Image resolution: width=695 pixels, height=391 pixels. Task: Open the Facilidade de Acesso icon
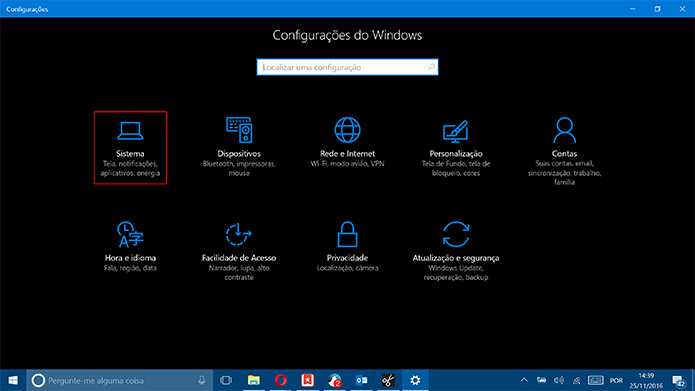238,234
